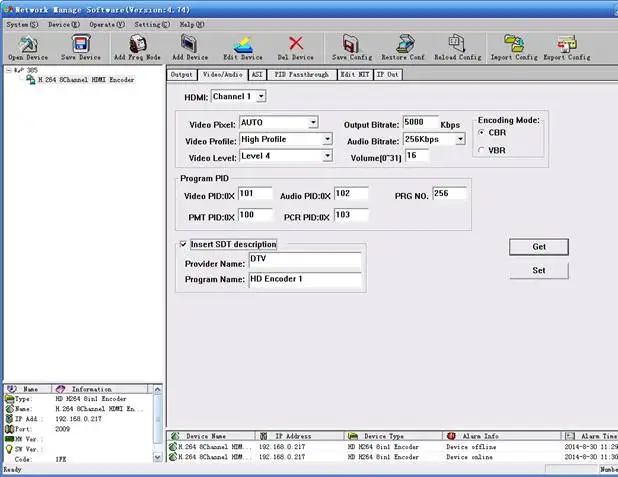Toggle Insert SDT description checkbox
Image resolution: width=618 pixels, height=477 pixels.
pyautogui.click(x=182, y=244)
